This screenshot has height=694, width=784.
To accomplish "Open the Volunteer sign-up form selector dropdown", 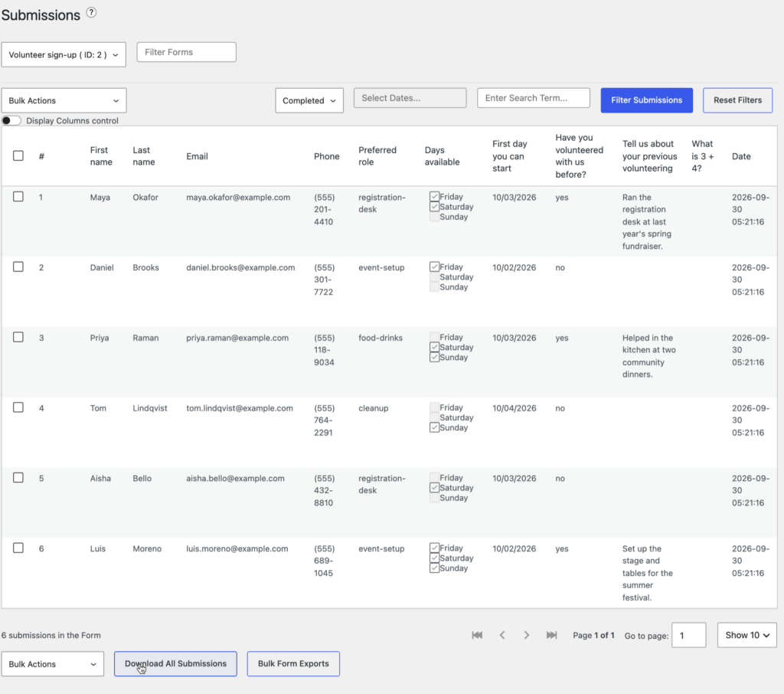I will tap(64, 54).
